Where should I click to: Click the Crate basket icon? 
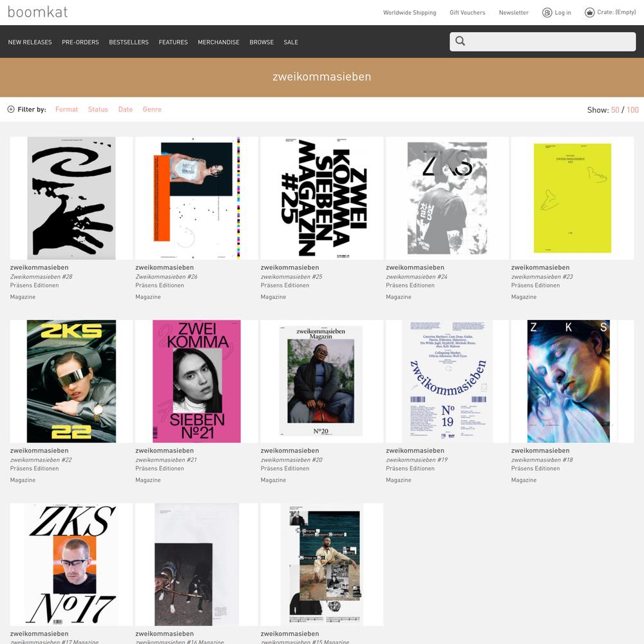[589, 13]
